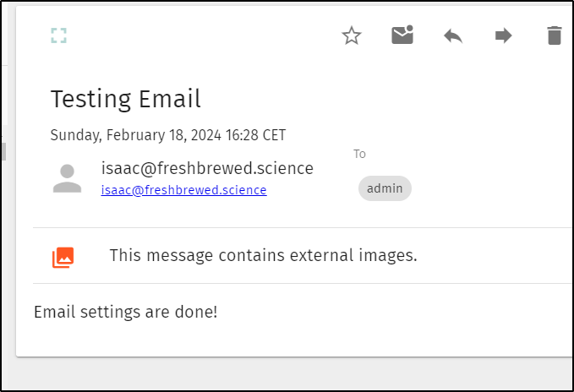Viewport: 574px width, 392px height.
Task: Reply to the email using arrow icon
Action: (453, 35)
